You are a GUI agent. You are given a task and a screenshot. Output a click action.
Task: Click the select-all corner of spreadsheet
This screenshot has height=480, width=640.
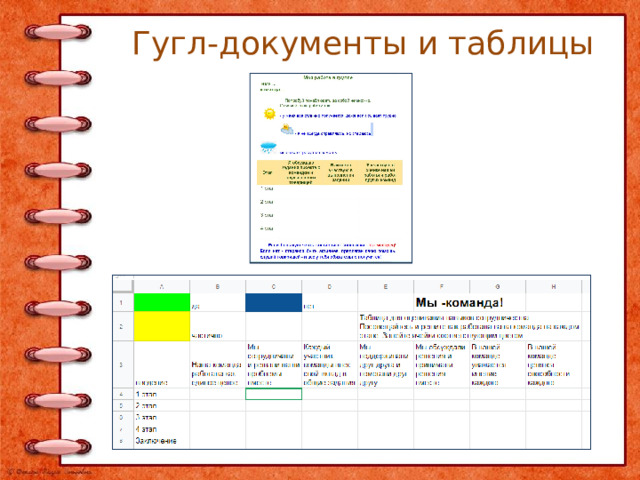pyautogui.click(x=123, y=286)
